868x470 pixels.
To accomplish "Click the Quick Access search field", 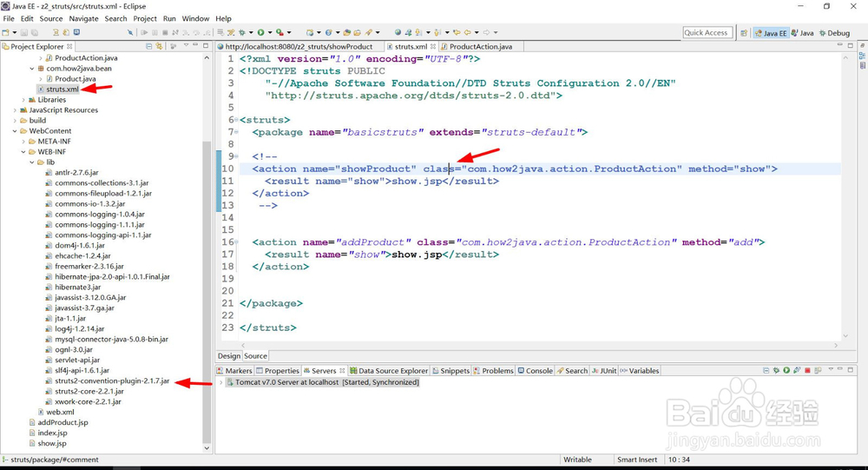I will click(707, 33).
